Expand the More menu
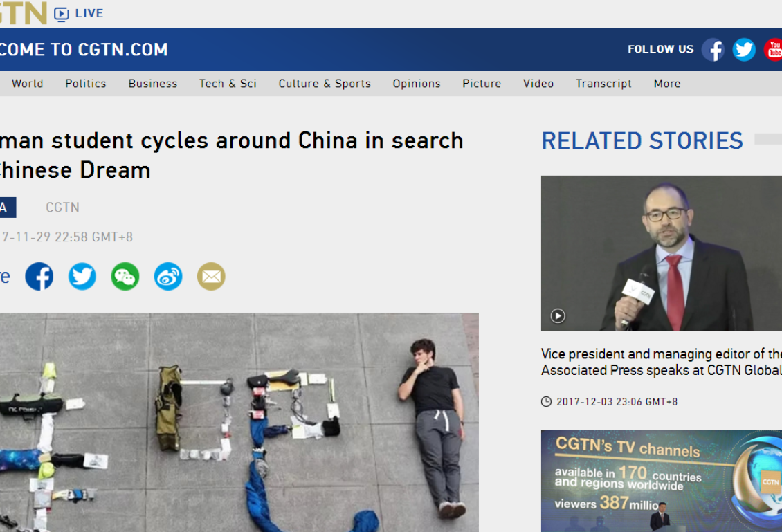The width and height of the screenshot is (782, 532). pyautogui.click(x=667, y=84)
